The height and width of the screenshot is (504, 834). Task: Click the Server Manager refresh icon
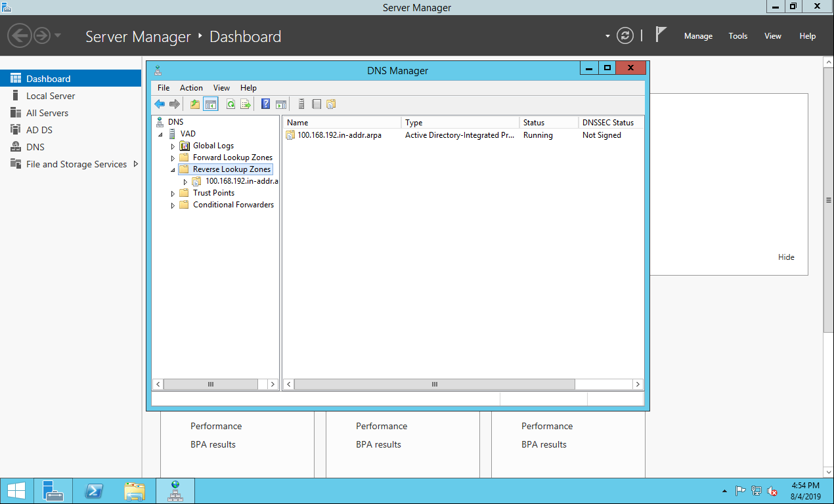pyautogui.click(x=626, y=36)
